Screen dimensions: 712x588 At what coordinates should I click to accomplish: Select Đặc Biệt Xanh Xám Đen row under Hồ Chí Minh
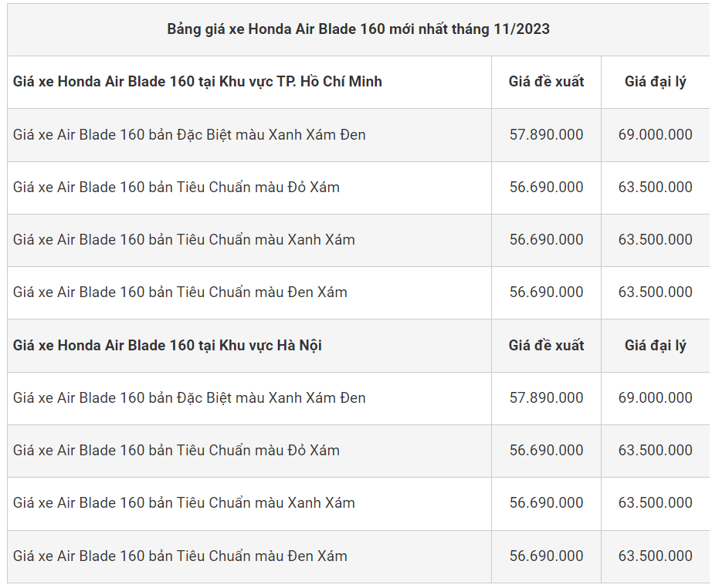(x=189, y=135)
